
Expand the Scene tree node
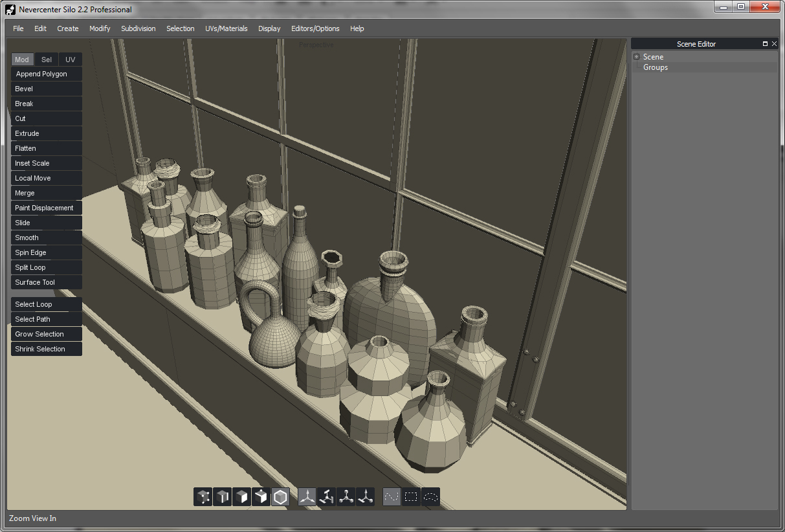(637, 57)
